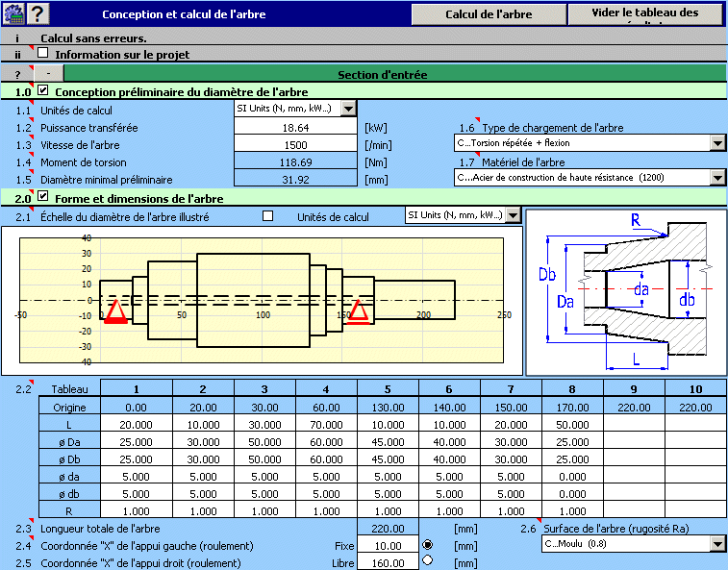
Task: Edit 'Puissance transférée' value 18.64
Action: point(295,127)
